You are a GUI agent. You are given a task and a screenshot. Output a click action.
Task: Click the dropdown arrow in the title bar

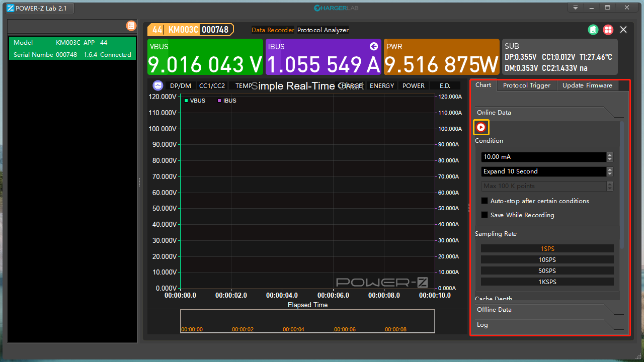[x=575, y=8]
